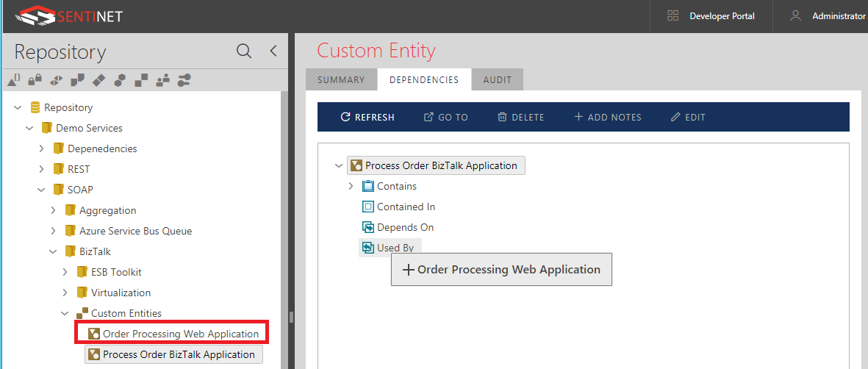Click the Refresh button
Viewport: 868px width, 369px height.
tap(367, 117)
